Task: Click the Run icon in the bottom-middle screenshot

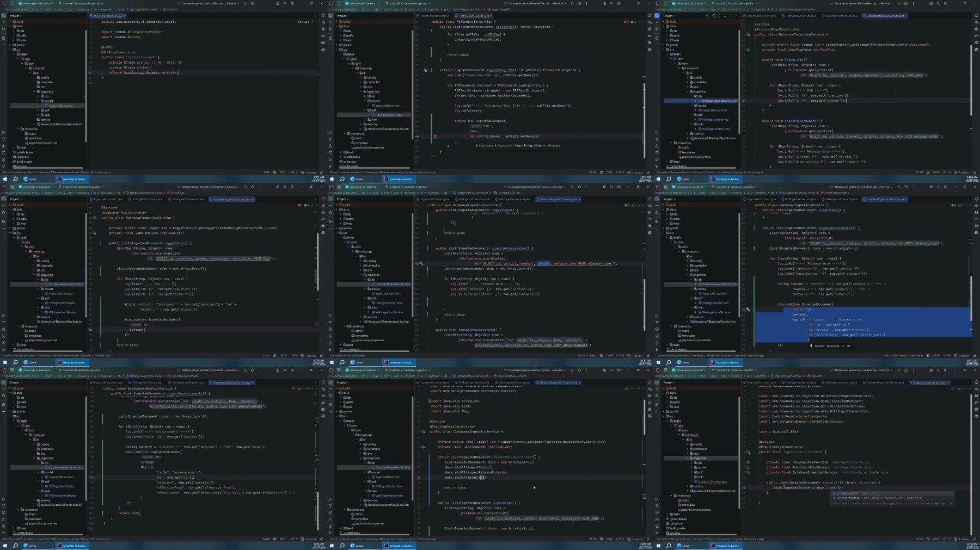Action: tap(572, 370)
